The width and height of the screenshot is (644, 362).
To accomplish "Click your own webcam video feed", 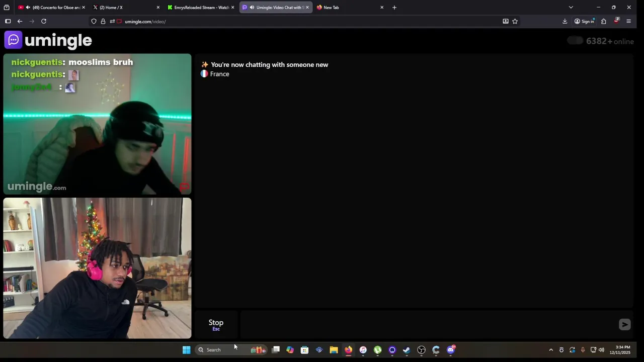I will [97, 268].
